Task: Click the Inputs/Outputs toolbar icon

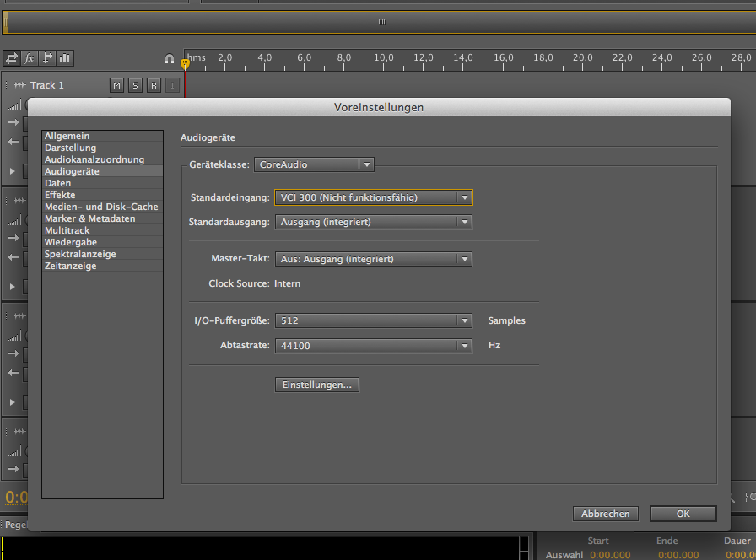Action: tap(12, 58)
